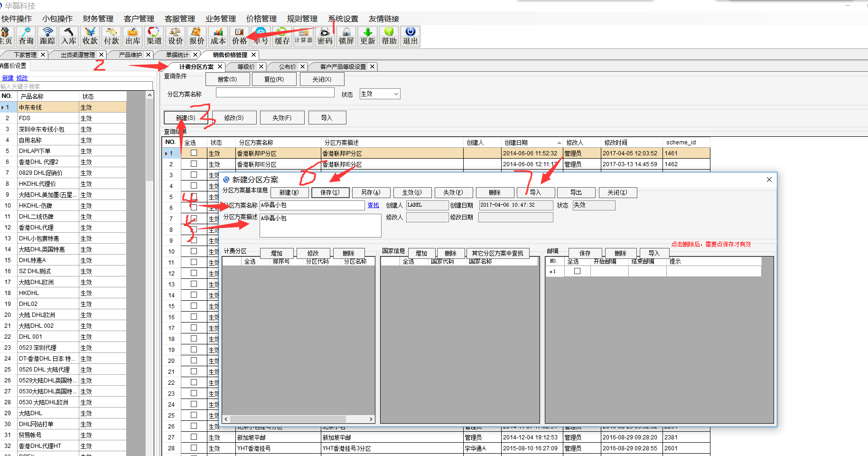The width and height of the screenshot is (868, 456).
Task: Click the 渠道 channel toolbar icon
Action: 154,36
